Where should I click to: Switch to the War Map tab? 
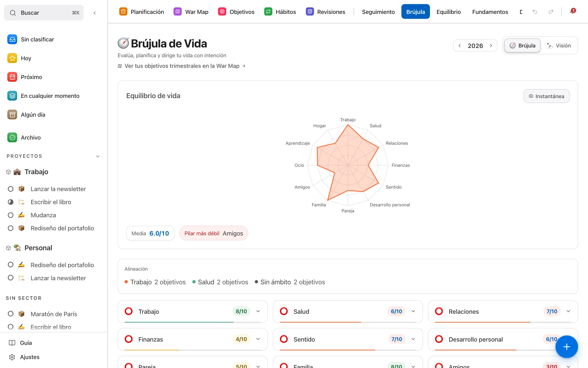(191, 12)
